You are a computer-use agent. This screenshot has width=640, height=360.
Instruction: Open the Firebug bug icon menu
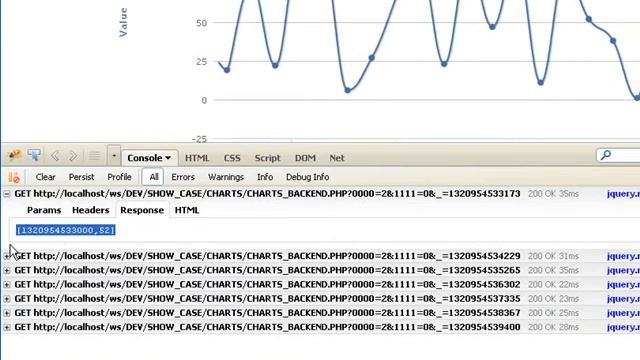(x=15, y=155)
